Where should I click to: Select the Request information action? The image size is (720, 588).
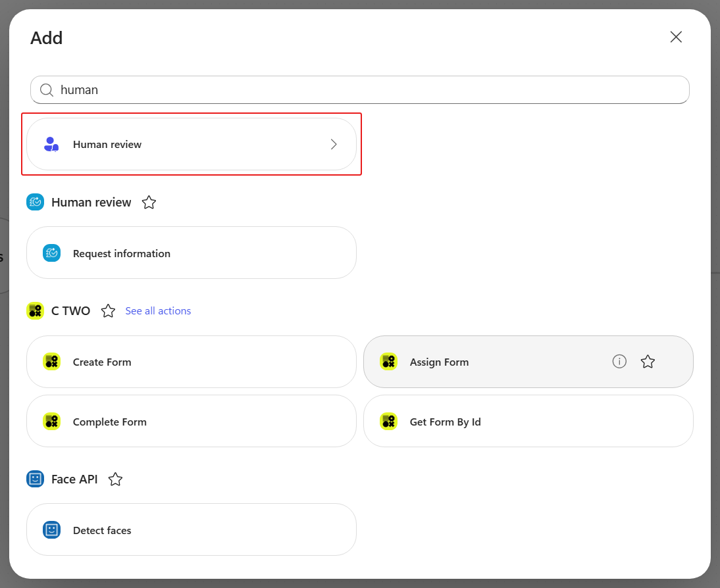click(x=192, y=253)
